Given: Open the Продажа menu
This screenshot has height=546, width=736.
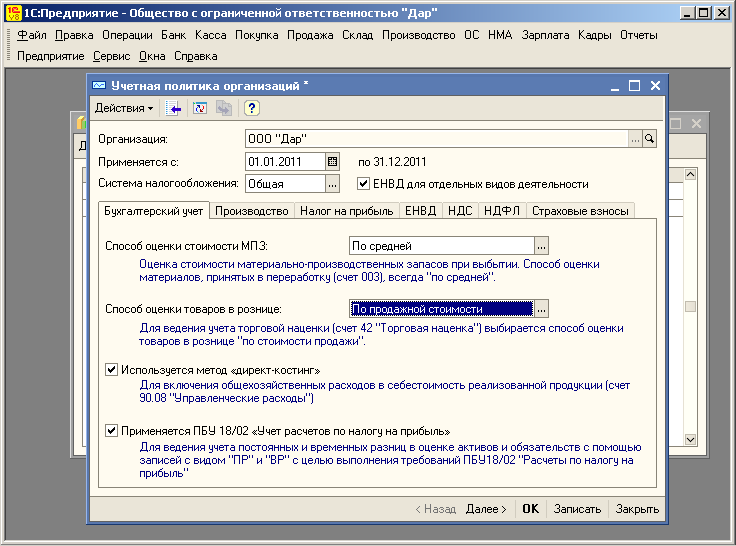Looking at the screenshot, I should [310, 35].
